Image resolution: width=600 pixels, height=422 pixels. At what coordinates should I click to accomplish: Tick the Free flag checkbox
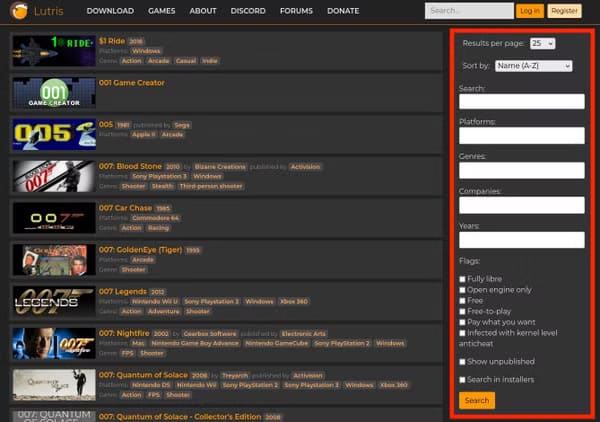(x=462, y=301)
